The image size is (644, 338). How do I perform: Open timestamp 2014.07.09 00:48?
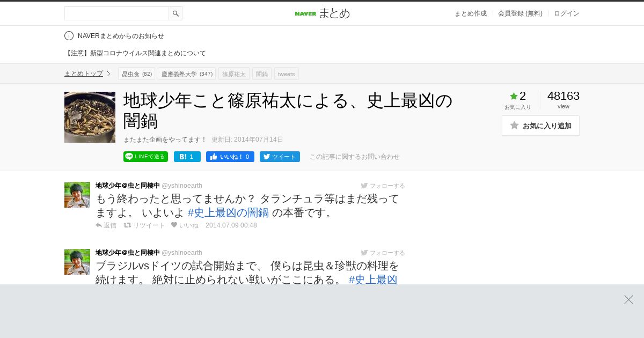231,225
